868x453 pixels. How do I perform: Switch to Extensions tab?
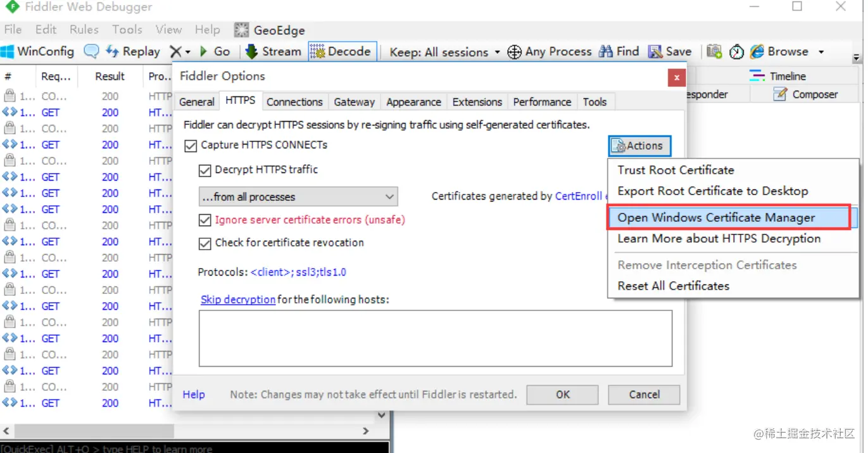tap(477, 102)
